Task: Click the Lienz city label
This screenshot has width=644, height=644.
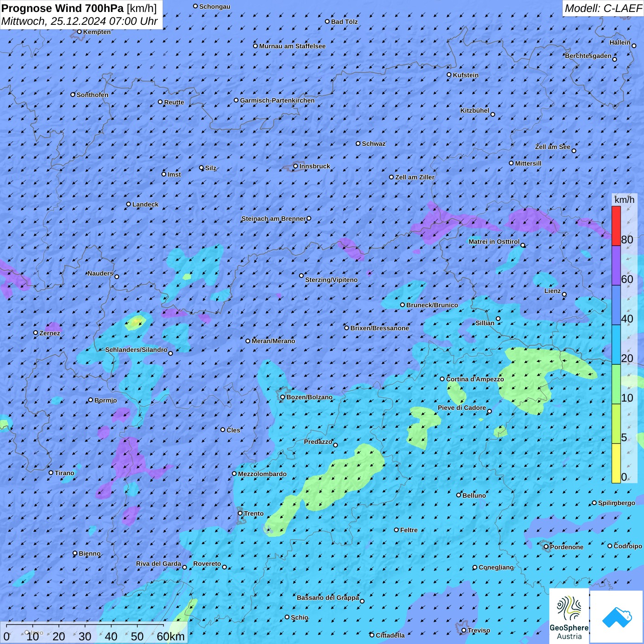Action: (552, 291)
